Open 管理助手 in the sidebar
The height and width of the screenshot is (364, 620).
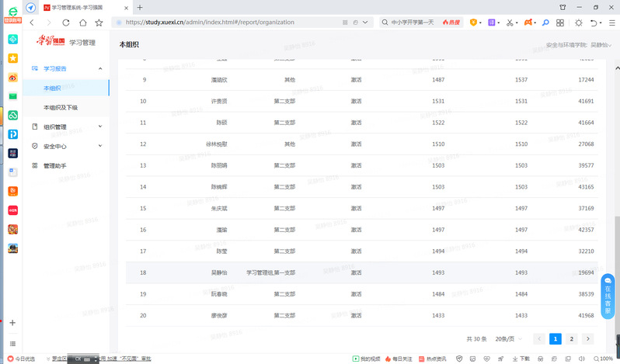pyautogui.click(x=54, y=165)
